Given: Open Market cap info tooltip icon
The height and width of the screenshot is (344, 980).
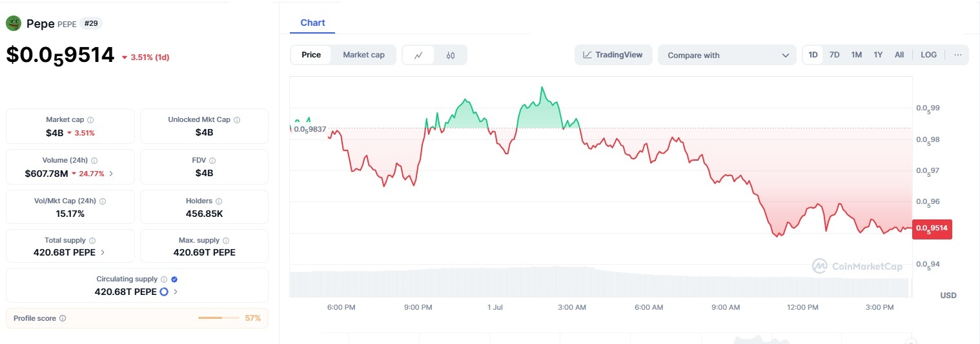Looking at the screenshot, I should click(90, 120).
